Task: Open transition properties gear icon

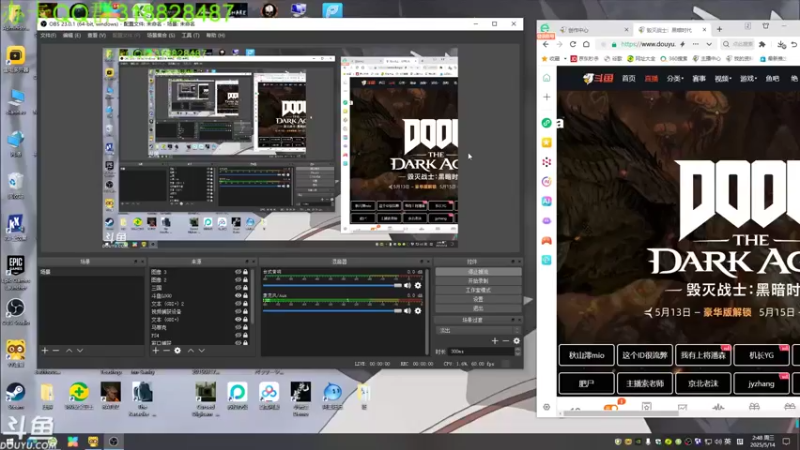Action: 516,341
